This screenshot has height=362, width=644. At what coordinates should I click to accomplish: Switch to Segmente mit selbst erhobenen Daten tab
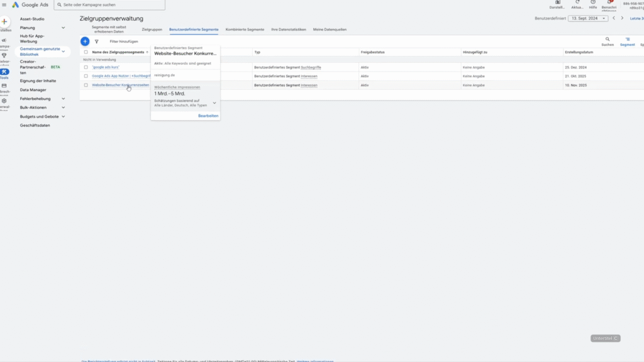[109, 30]
